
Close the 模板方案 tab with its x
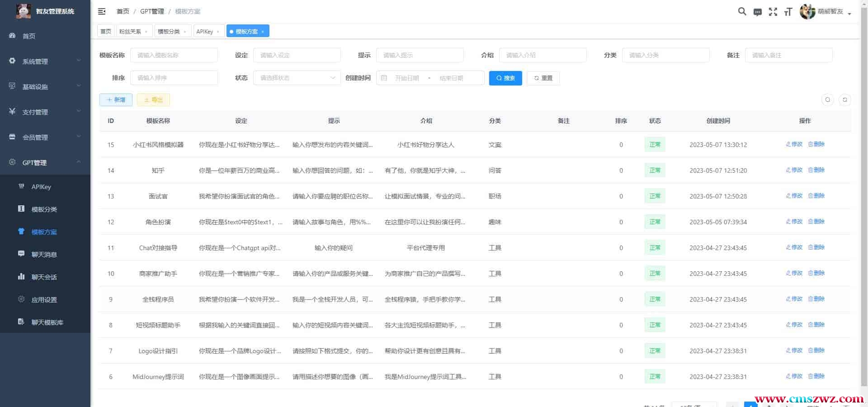pyautogui.click(x=263, y=32)
